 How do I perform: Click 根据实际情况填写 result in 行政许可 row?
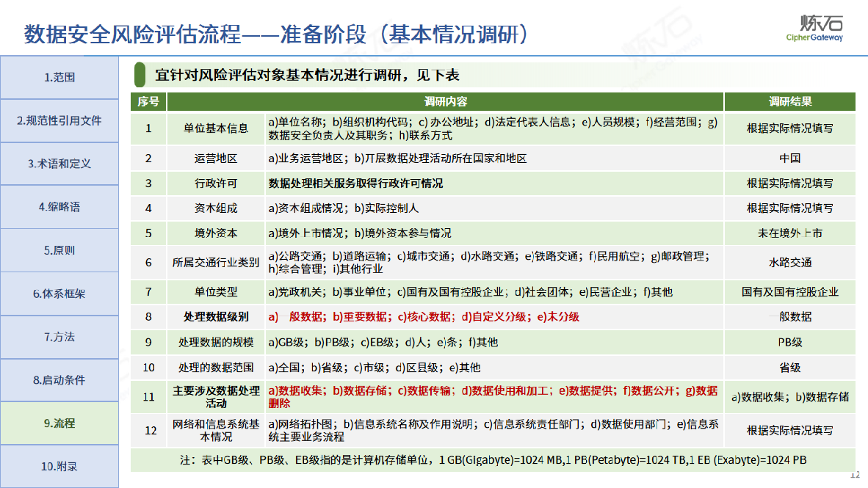(790, 183)
